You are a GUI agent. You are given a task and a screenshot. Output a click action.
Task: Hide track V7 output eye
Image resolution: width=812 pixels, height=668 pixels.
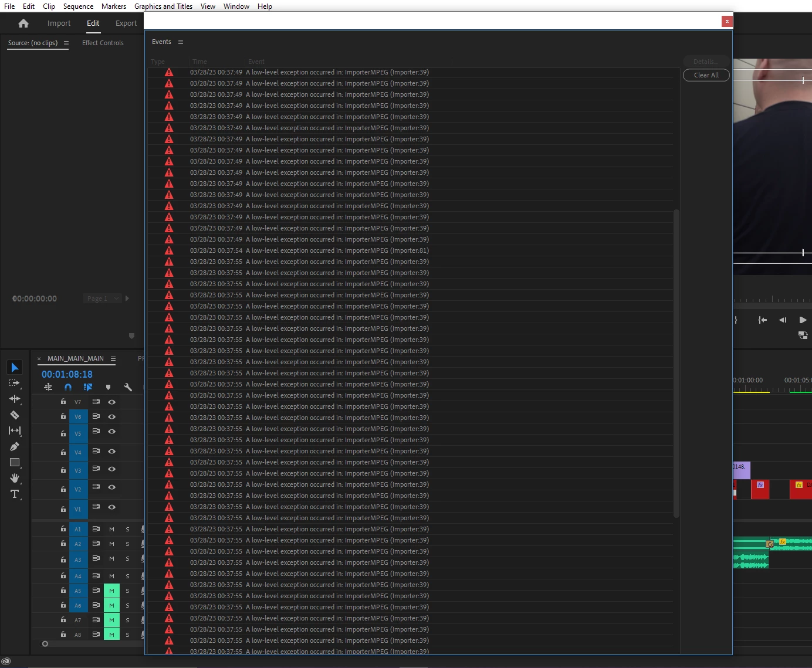coord(111,402)
